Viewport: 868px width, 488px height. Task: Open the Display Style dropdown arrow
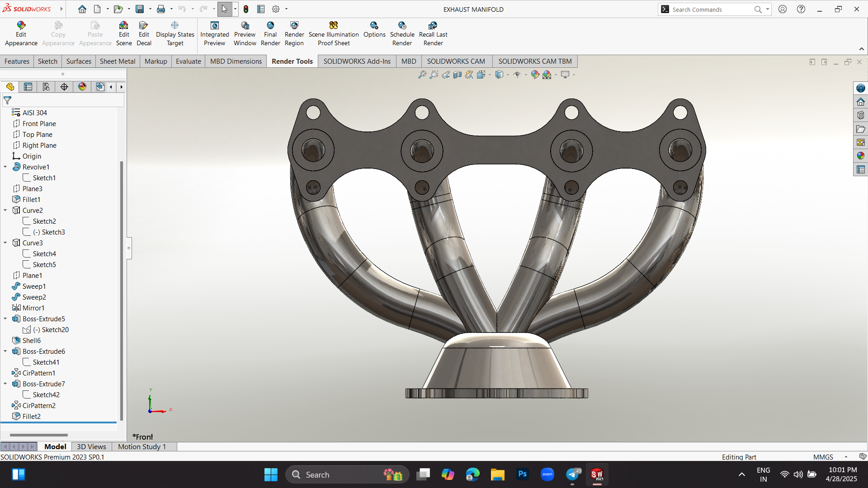tap(508, 75)
